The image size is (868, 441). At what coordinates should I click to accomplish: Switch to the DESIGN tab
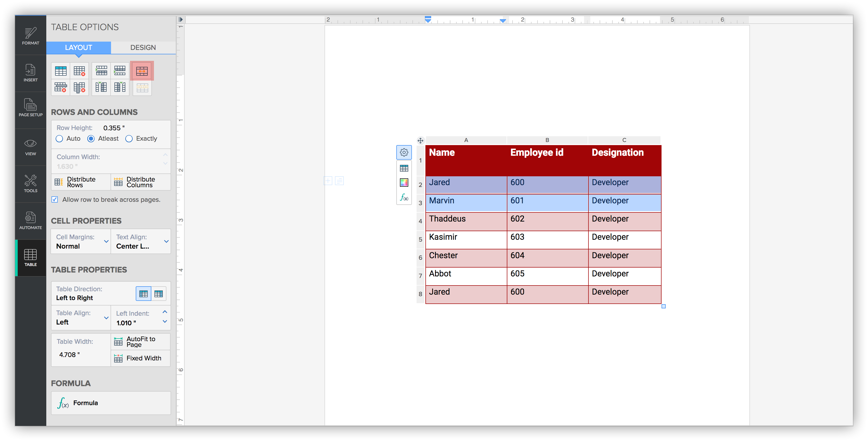(x=143, y=48)
